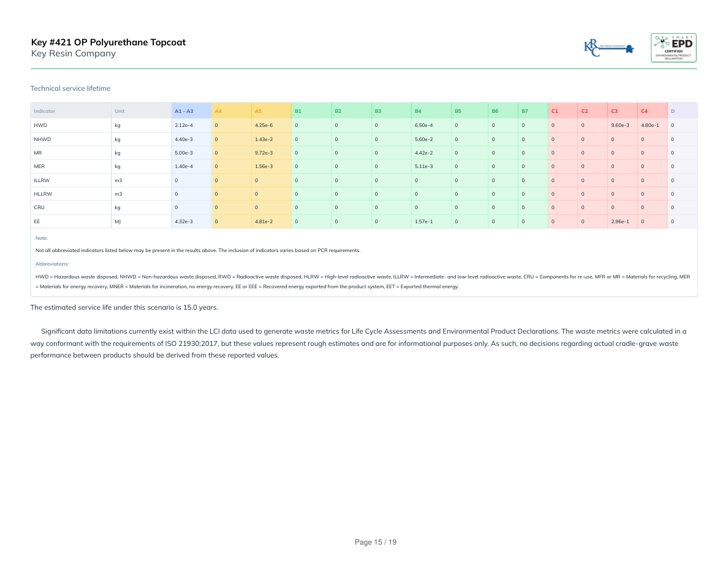Select the orange 'A4' column header
This screenshot has width=728, height=563.
[218, 111]
